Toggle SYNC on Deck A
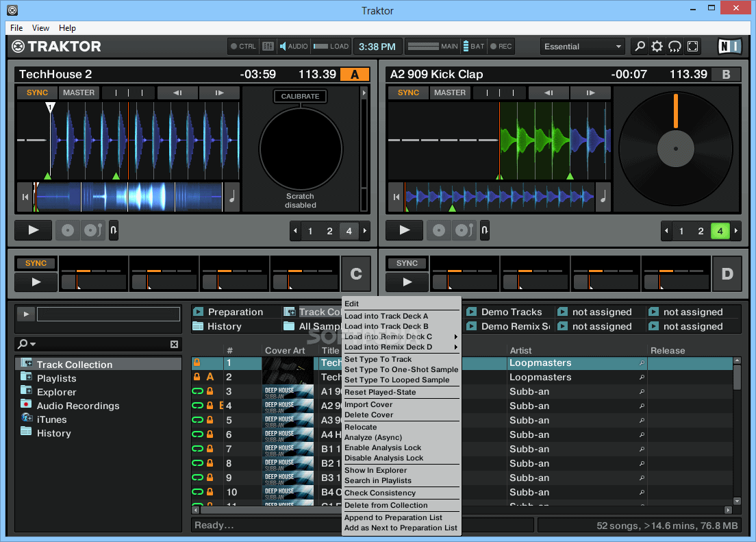This screenshot has width=756, height=542. pos(37,93)
